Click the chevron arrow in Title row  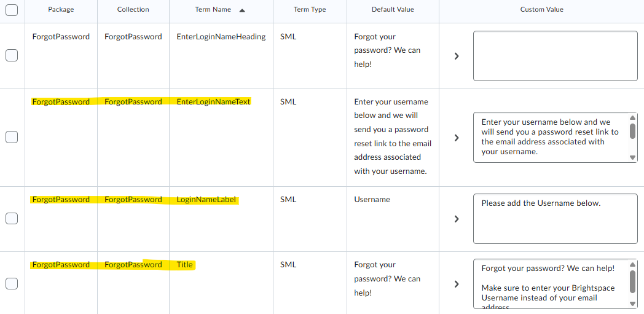(457, 284)
